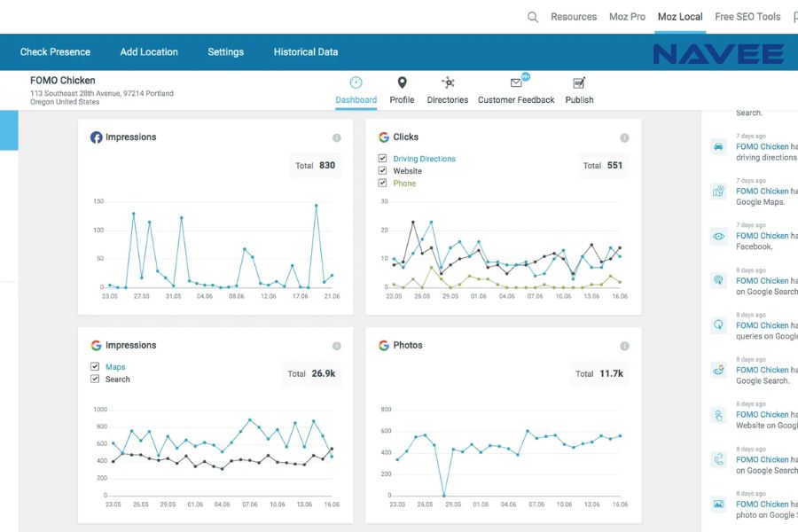The image size is (798, 532).
Task: Click the fingerprint Google Search activity icon
Action: click(x=718, y=280)
